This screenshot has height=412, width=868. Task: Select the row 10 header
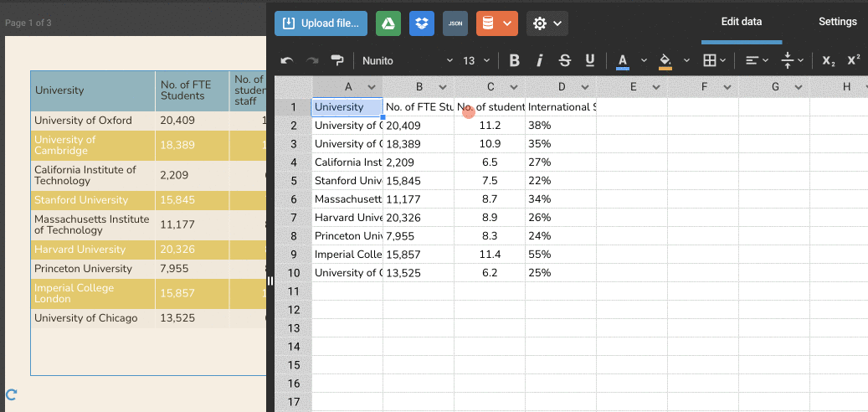click(x=294, y=273)
